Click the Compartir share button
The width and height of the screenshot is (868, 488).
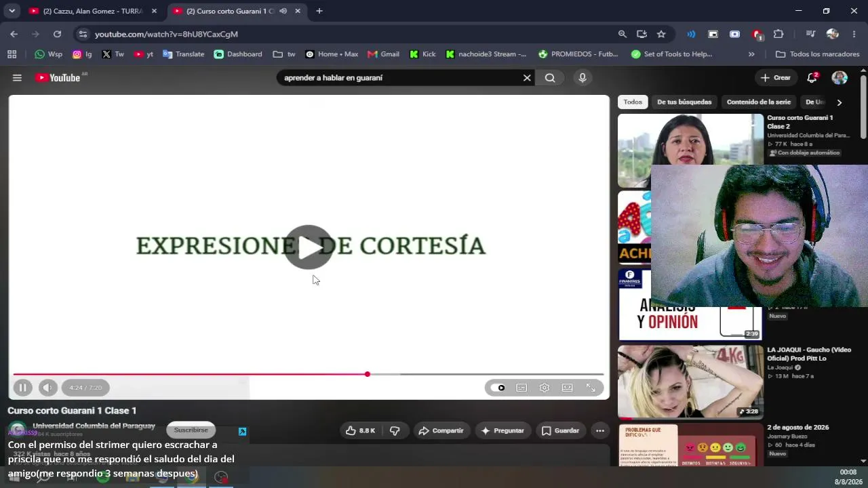441,430
